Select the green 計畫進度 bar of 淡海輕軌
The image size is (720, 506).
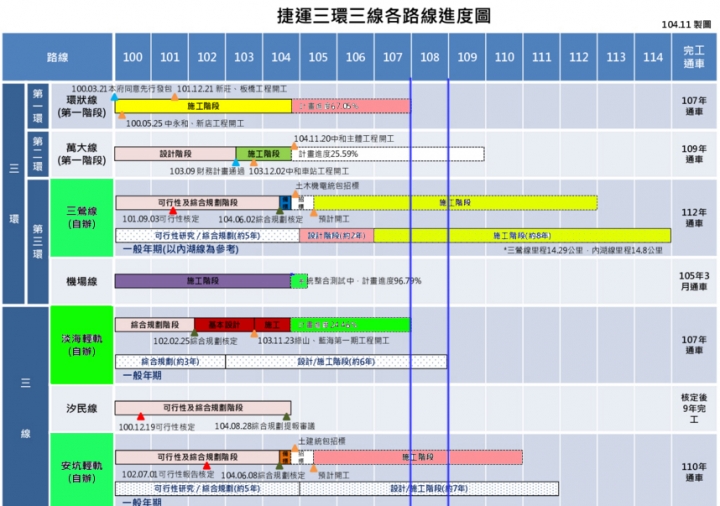(350, 325)
